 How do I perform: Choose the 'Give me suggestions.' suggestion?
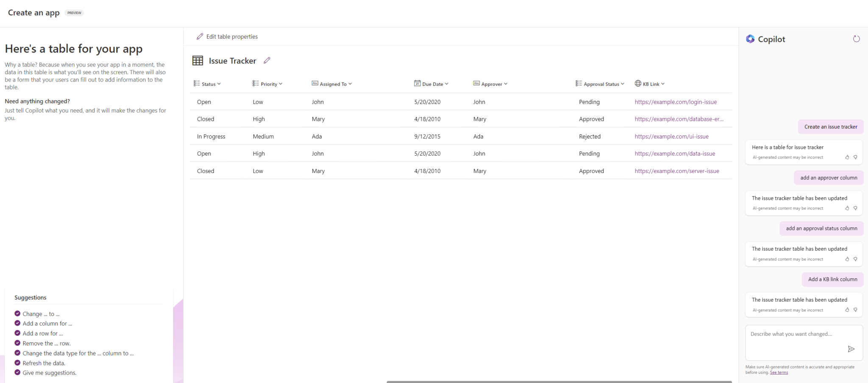[49, 373]
